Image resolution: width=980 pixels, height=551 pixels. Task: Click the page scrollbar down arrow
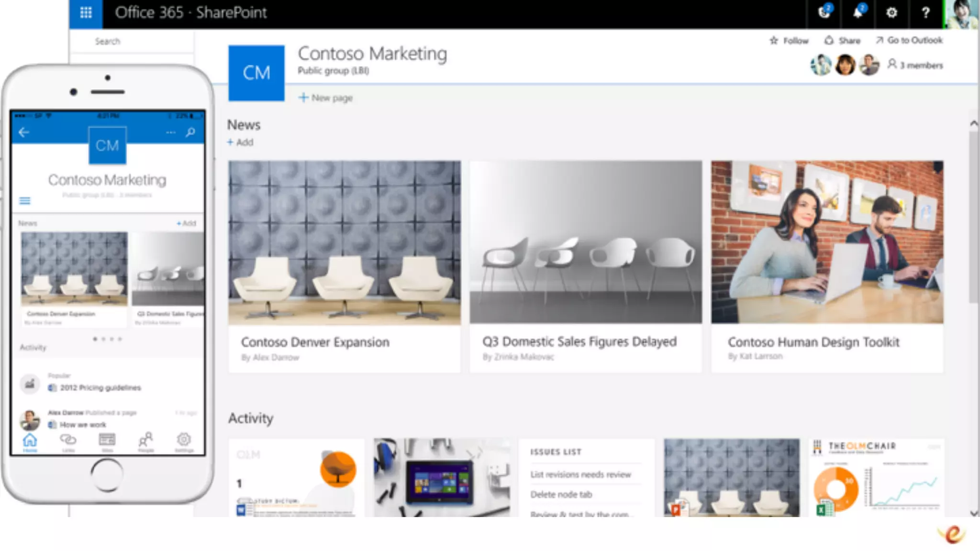click(x=974, y=513)
